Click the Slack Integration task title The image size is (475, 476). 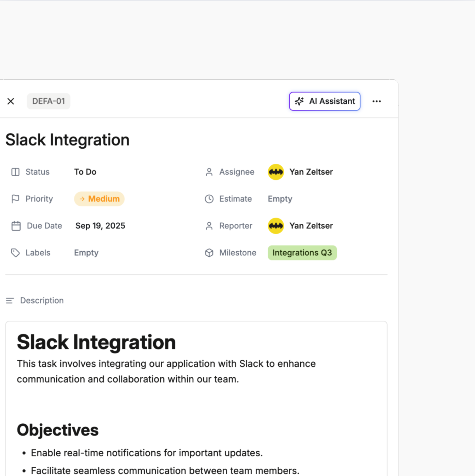tap(68, 140)
